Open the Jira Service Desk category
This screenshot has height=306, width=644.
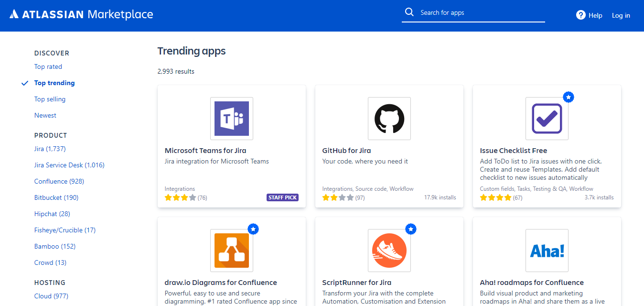[69, 165]
